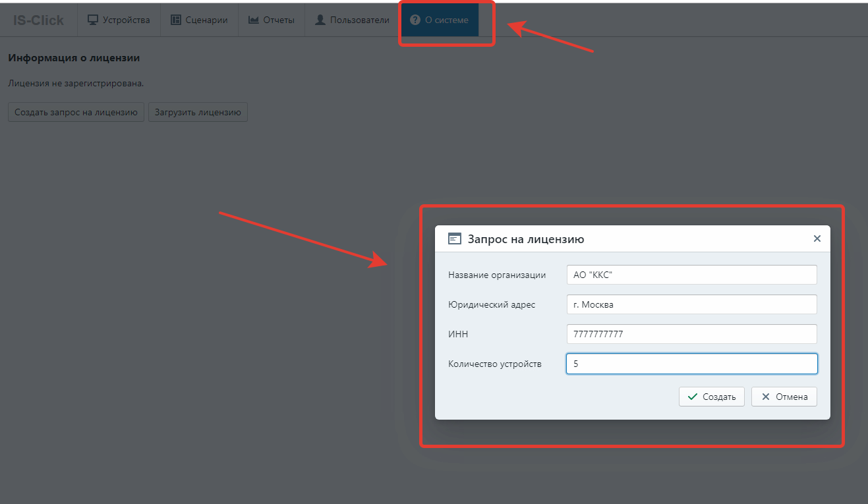Confirm with the Создать button
Screen dimensions: 868x504
coord(712,397)
